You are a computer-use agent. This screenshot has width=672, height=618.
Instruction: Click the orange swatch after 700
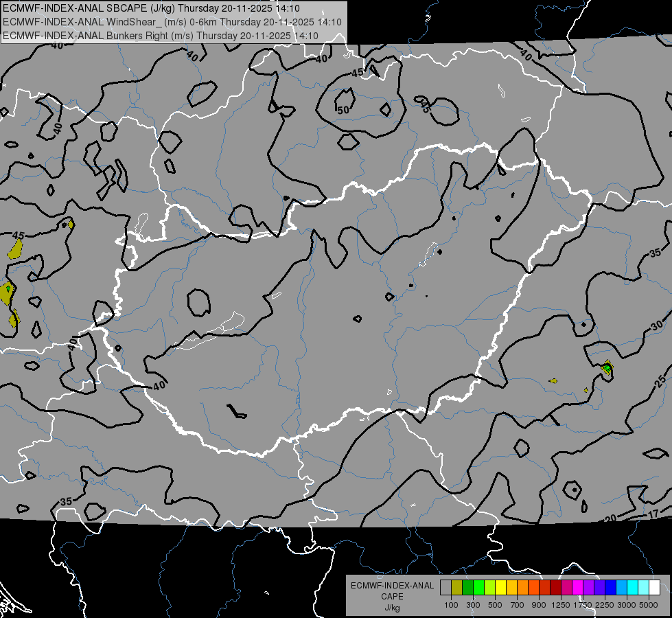tap(523, 588)
